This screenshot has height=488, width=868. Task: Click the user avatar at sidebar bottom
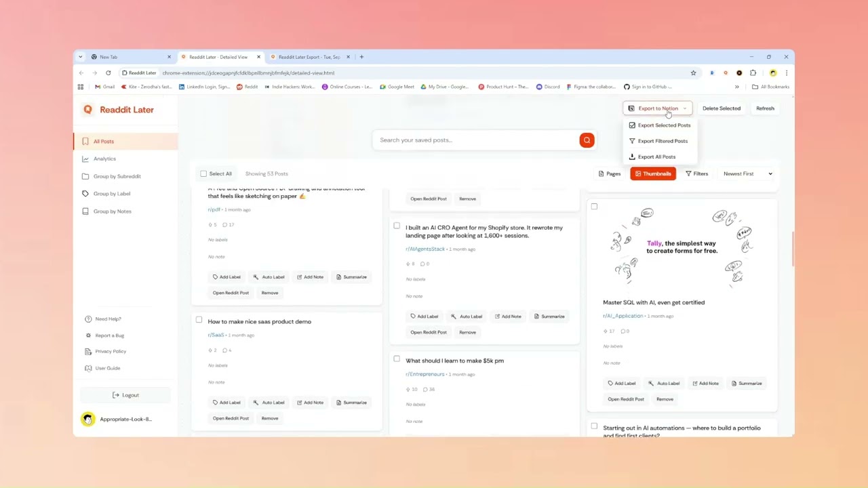click(87, 419)
